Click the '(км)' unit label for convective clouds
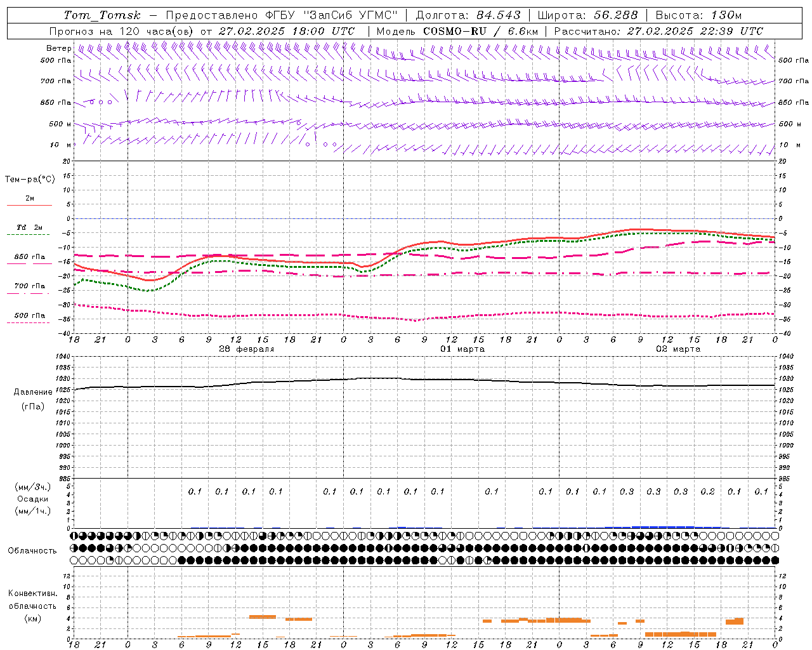 pyautogui.click(x=33, y=618)
